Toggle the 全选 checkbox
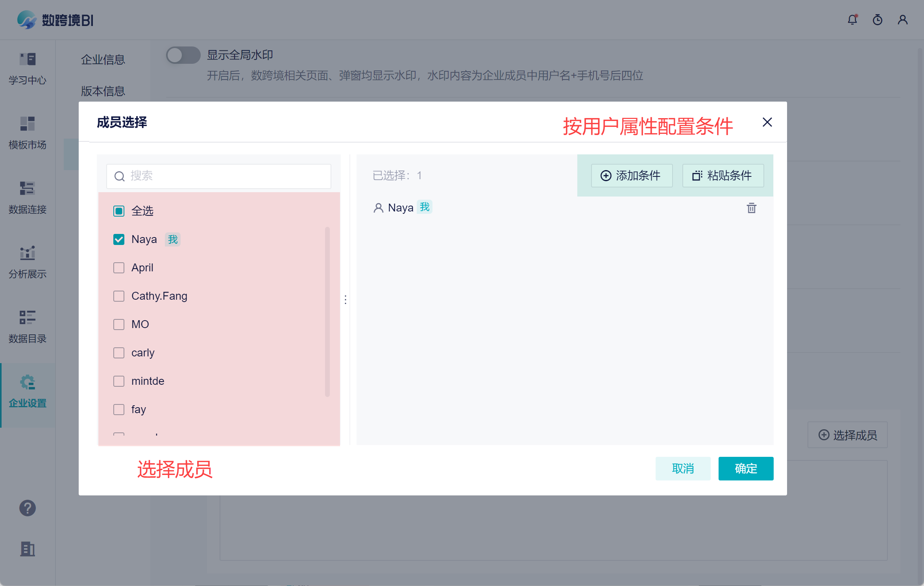 point(119,211)
